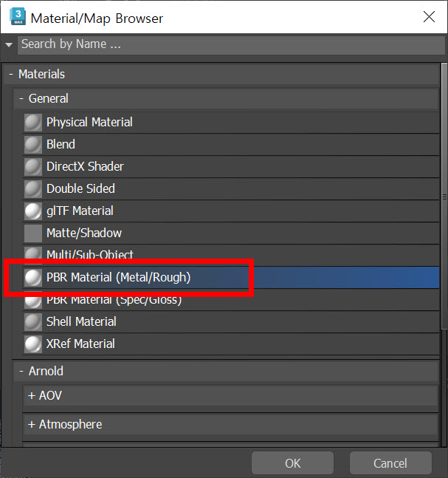The width and height of the screenshot is (448, 478).
Task: Expand the AOV subgroup
Action: coord(230,396)
